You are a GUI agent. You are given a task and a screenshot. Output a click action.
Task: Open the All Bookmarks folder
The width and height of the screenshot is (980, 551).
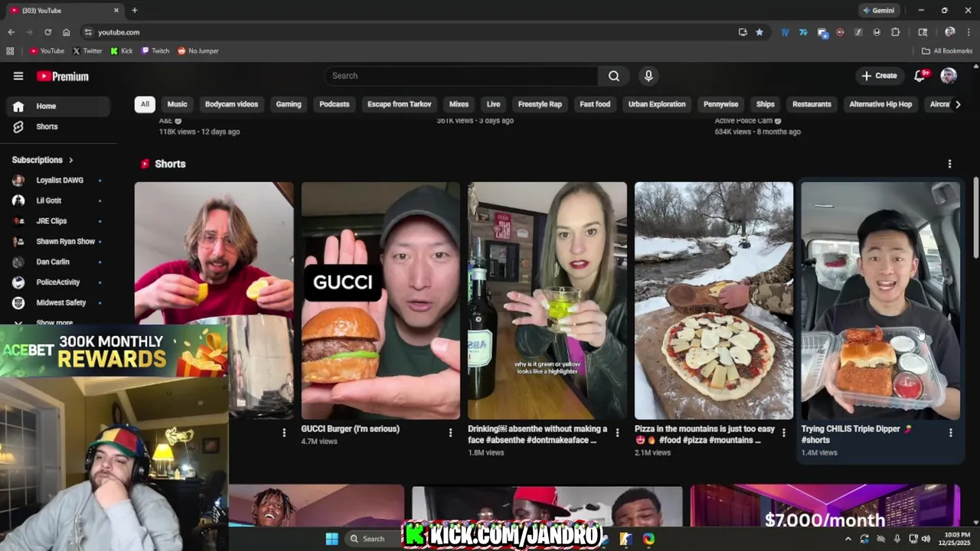[947, 51]
